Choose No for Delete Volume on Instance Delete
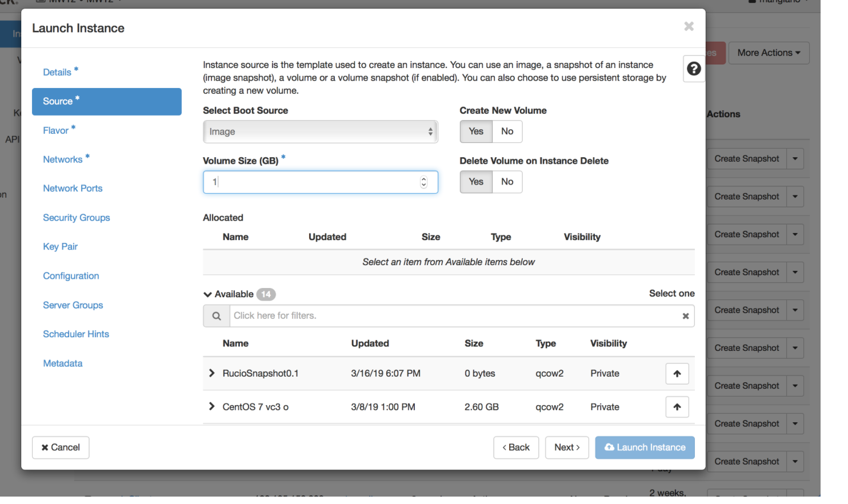The width and height of the screenshot is (848, 504). pyautogui.click(x=507, y=182)
